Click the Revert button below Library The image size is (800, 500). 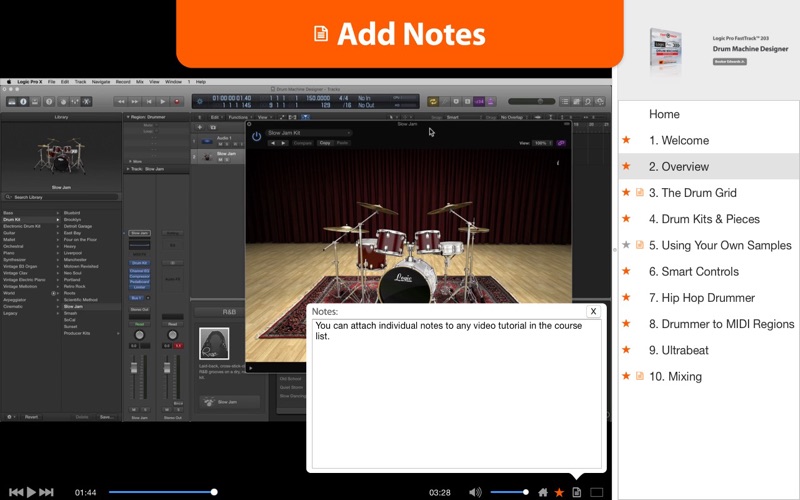click(x=31, y=417)
